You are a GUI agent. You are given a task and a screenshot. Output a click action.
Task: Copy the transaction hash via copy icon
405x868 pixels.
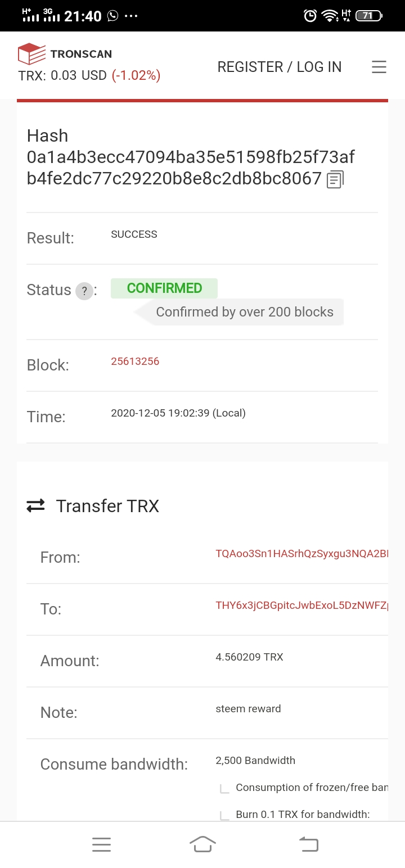[335, 179]
